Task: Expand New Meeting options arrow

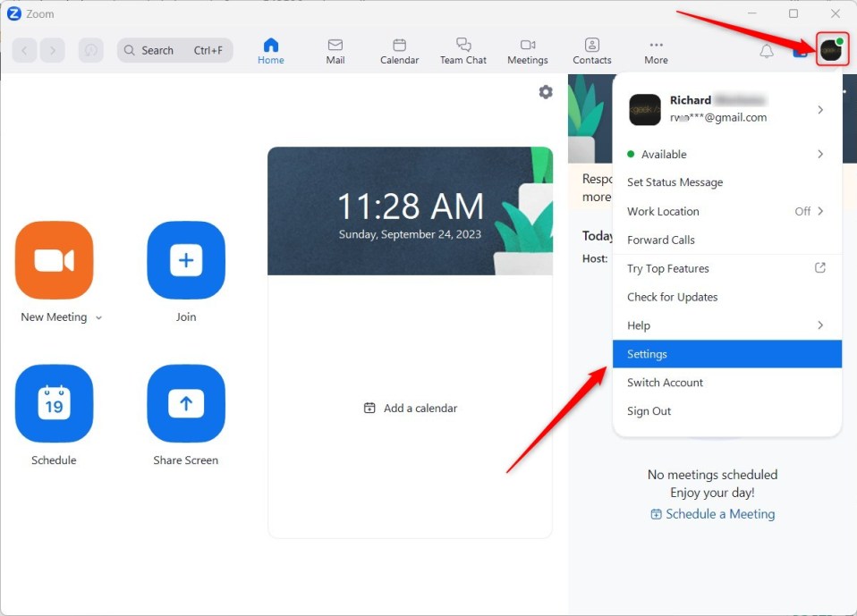Action: click(99, 317)
